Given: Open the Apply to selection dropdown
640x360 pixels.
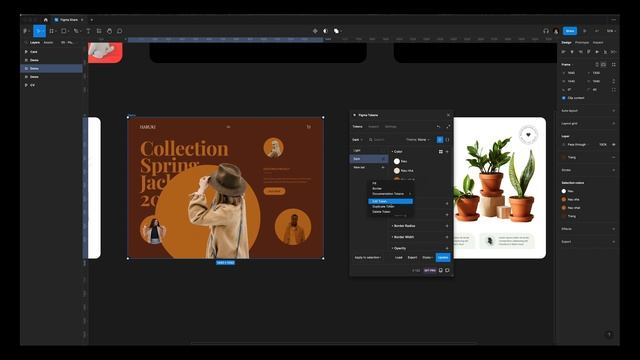Looking at the screenshot, I should coord(368,258).
